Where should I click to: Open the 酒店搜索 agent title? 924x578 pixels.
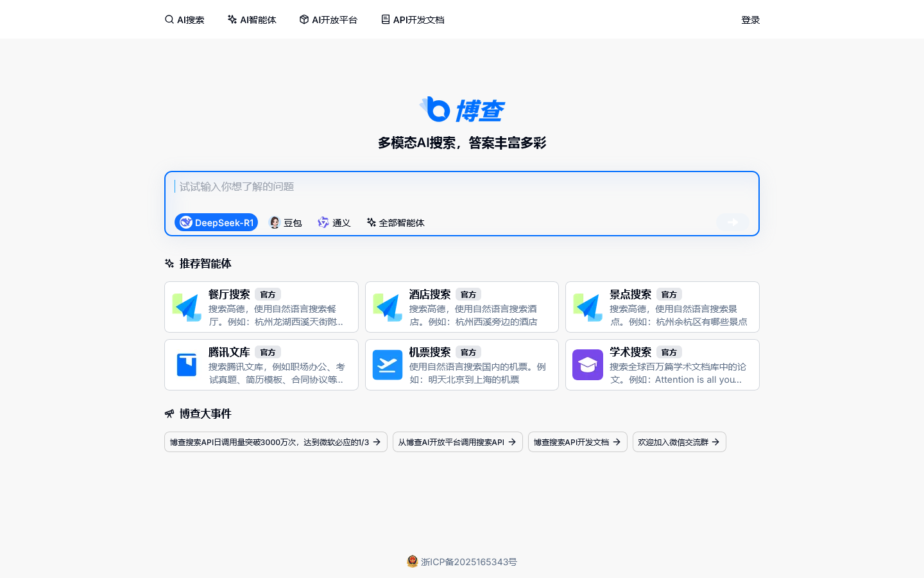tap(430, 294)
